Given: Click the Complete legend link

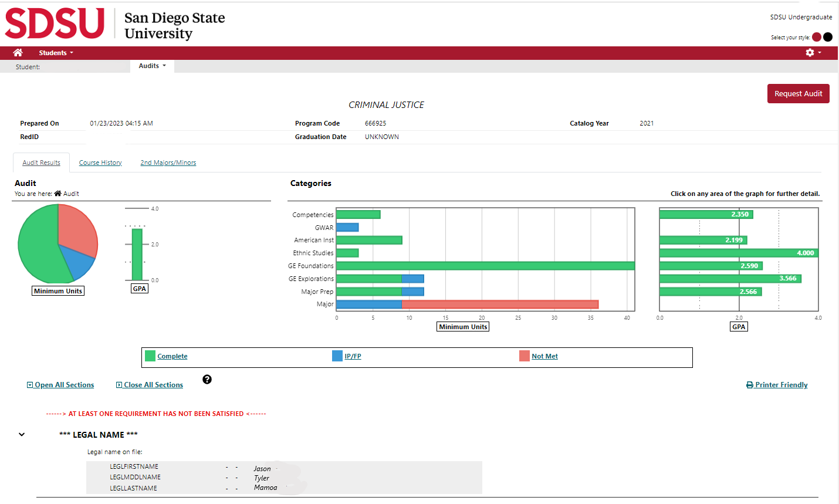Looking at the screenshot, I should pos(172,356).
